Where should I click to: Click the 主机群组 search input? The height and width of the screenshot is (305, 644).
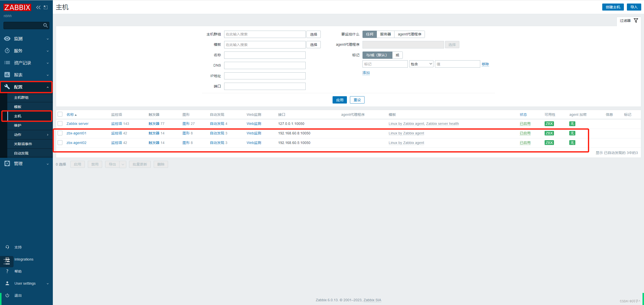click(x=265, y=34)
